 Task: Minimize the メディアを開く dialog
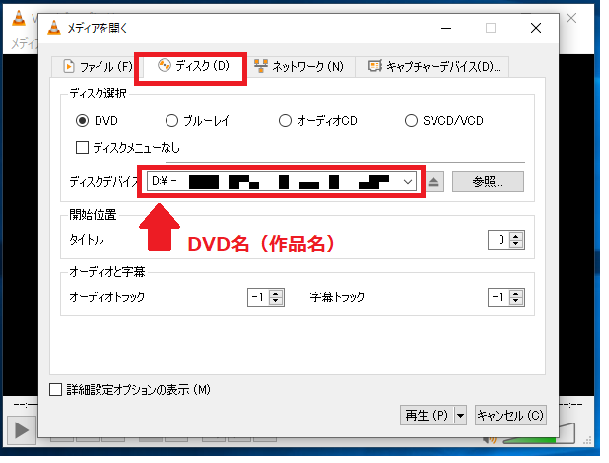[446, 28]
